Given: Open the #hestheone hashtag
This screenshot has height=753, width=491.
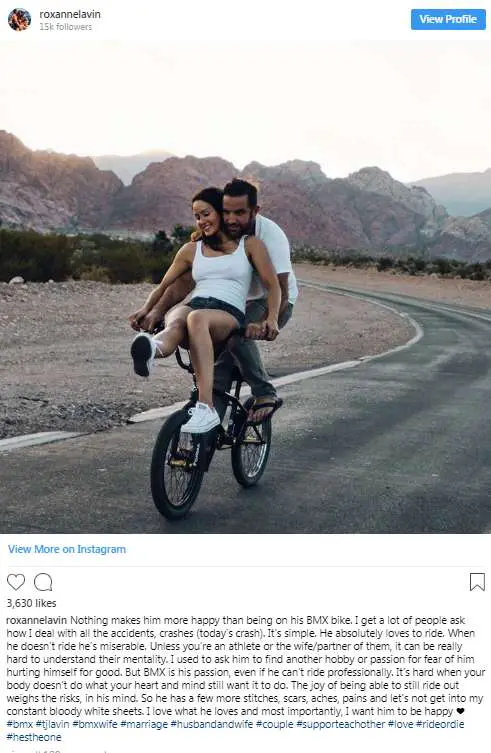Looking at the screenshot, I should (x=34, y=737).
